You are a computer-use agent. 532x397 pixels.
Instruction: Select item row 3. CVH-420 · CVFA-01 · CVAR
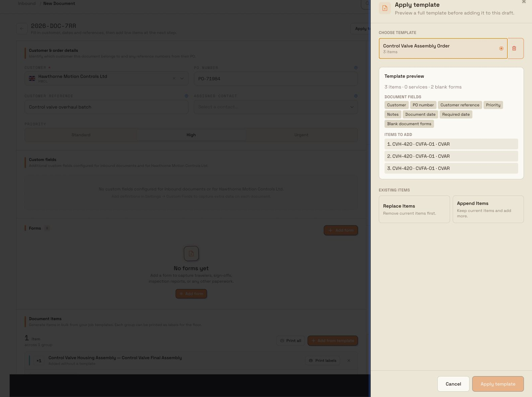451,168
